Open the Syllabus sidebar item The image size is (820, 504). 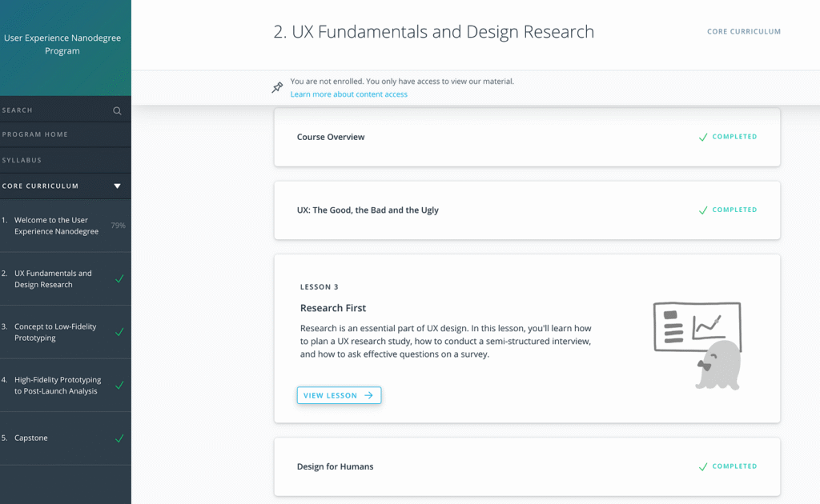point(22,160)
